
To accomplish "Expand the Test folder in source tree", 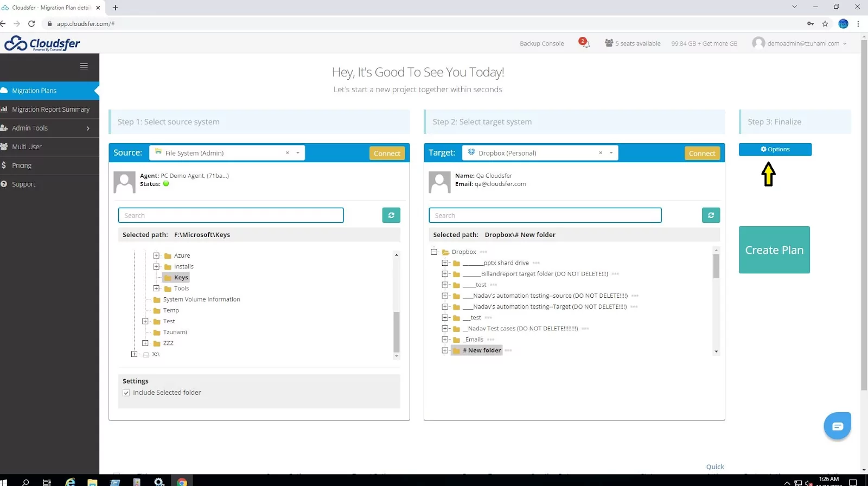I will [145, 321].
